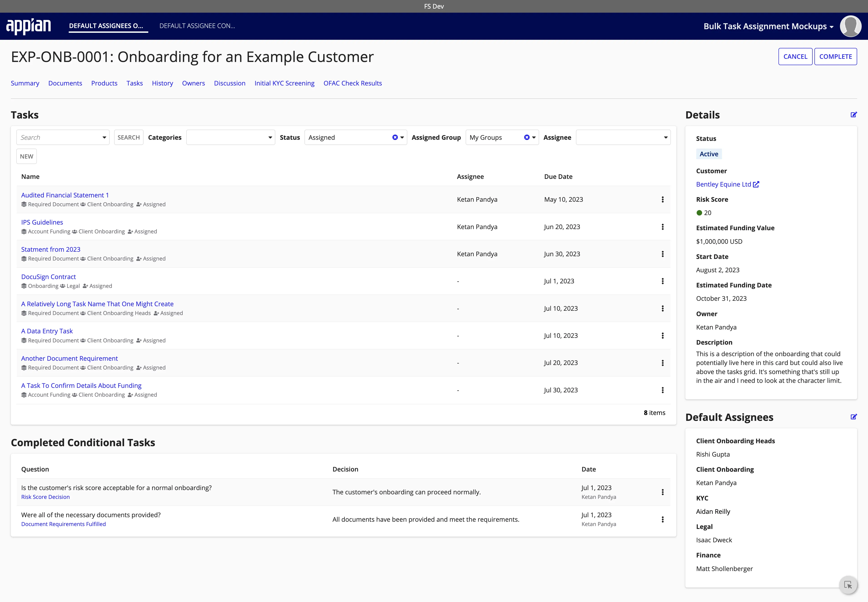Click the Appian logo

29,26
